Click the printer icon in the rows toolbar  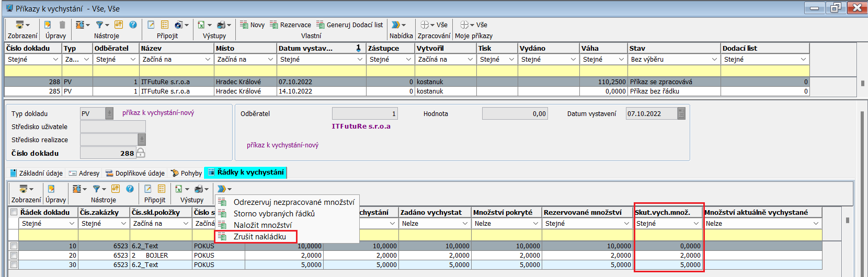[x=199, y=189]
